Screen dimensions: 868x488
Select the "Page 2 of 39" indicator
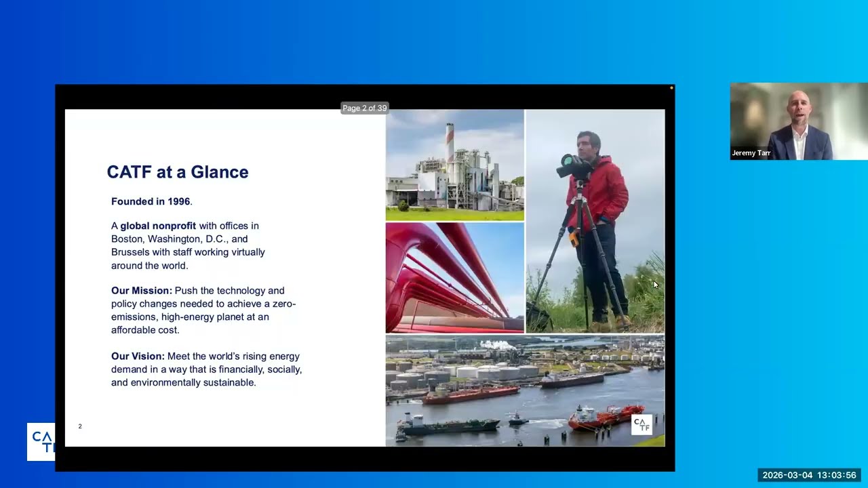point(365,108)
